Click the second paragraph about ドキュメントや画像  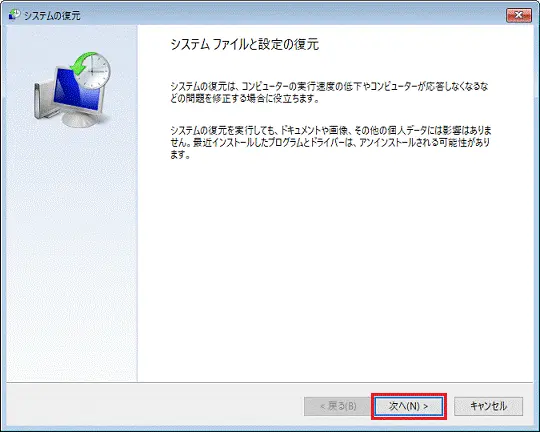coord(331,142)
